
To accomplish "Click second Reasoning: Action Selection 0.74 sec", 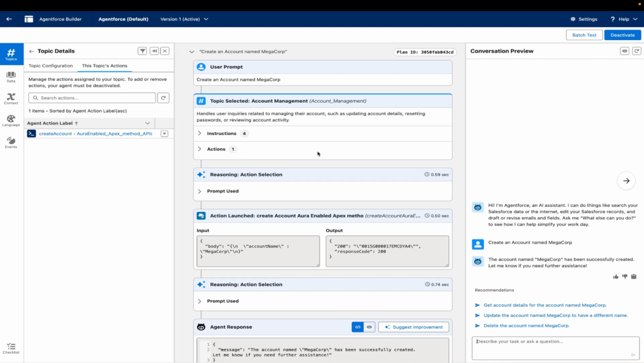I will tap(323, 285).
